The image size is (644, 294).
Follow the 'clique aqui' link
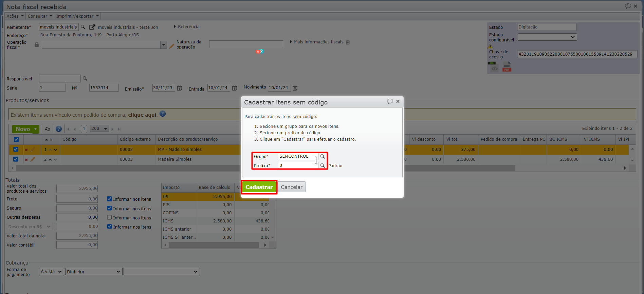click(x=142, y=115)
